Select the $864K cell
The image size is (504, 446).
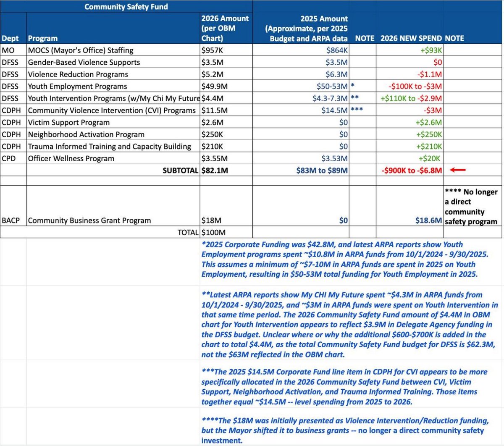(301, 50)
